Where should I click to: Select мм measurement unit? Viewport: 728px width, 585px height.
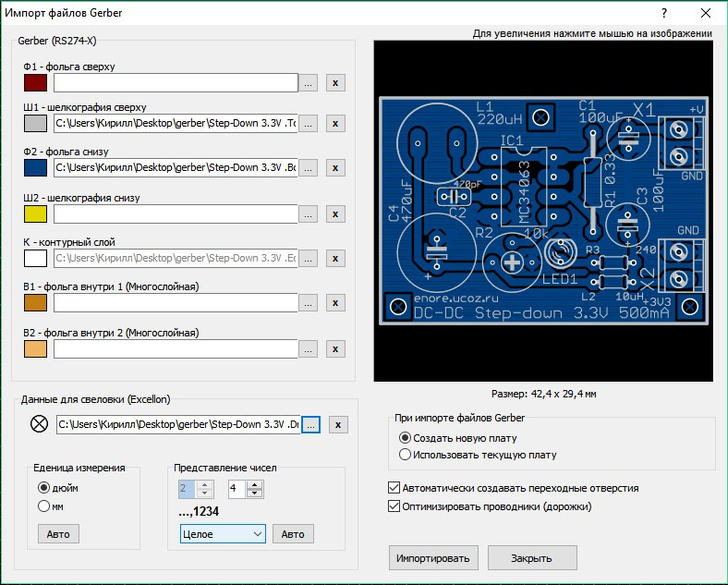(43, 506)
